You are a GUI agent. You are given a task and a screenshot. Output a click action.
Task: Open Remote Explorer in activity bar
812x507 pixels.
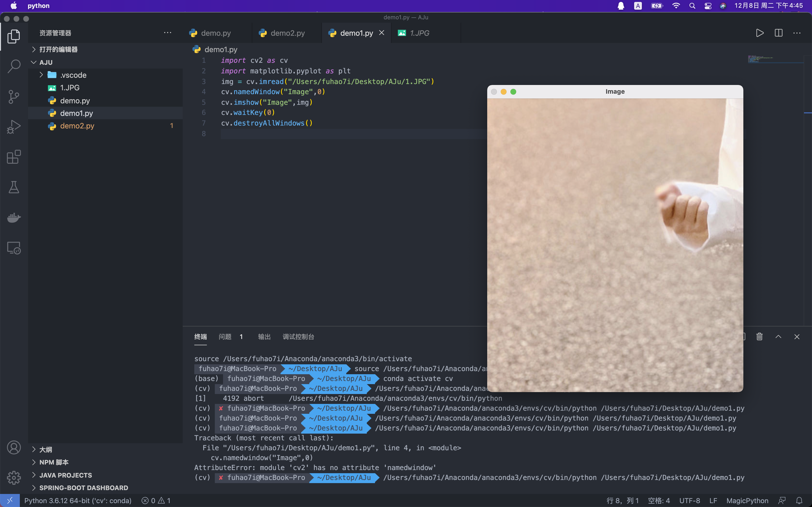pos(14,248)
